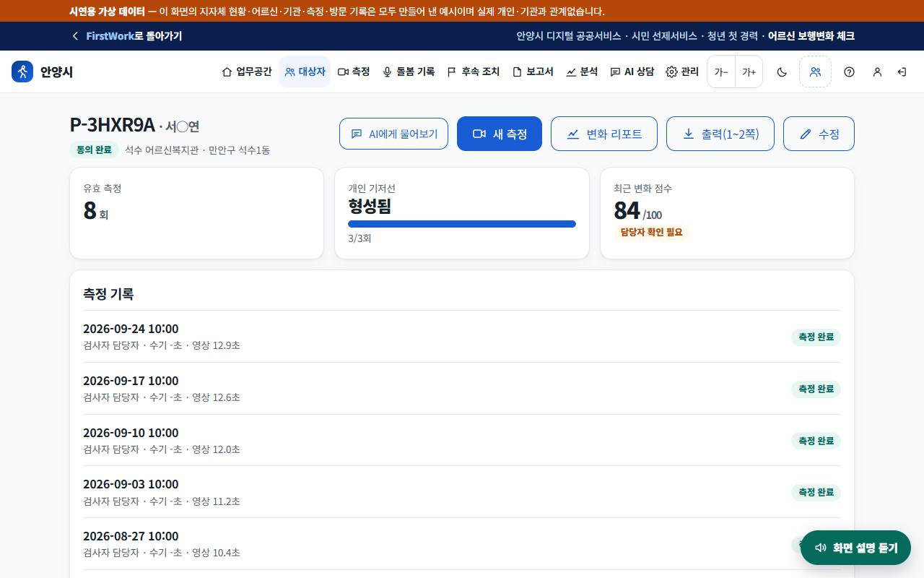Screen dimensions: 924x578
Task: Click the 개인 기저선 progress bar
Action: coord(462,224)
